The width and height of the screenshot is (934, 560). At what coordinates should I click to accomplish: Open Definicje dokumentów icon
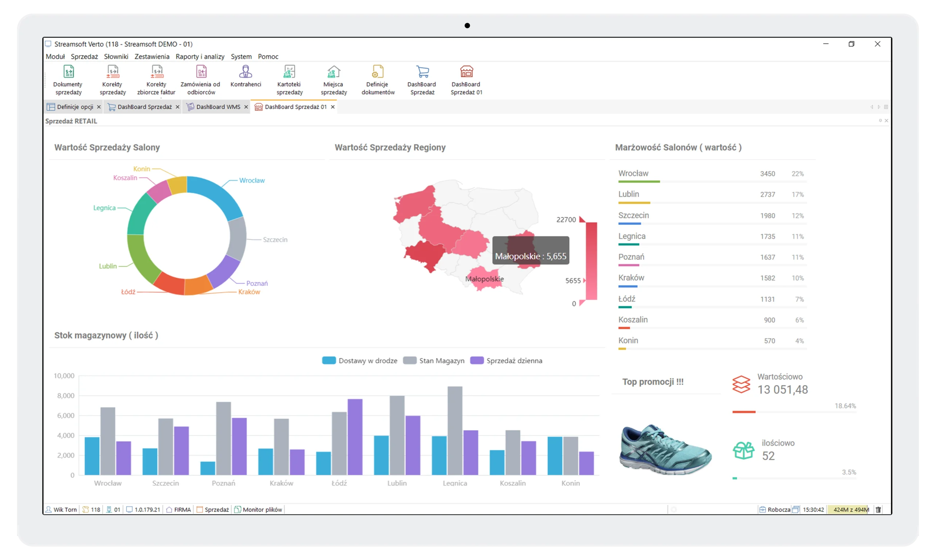click(378, 80)
